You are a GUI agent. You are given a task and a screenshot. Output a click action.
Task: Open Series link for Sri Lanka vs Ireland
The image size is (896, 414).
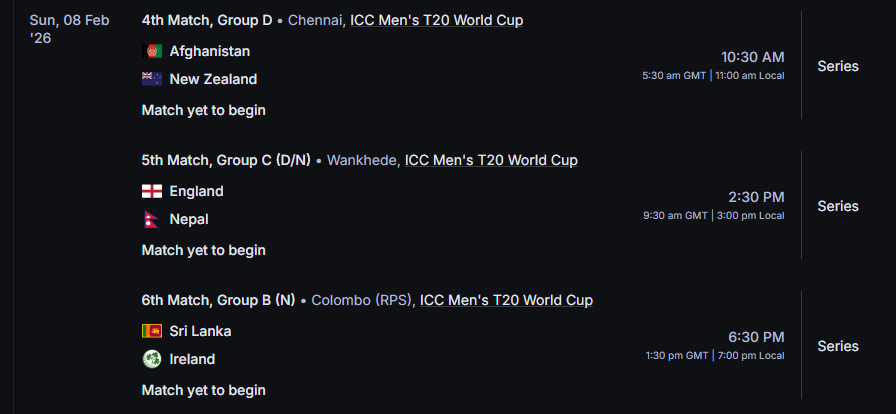tap(838, 346)
